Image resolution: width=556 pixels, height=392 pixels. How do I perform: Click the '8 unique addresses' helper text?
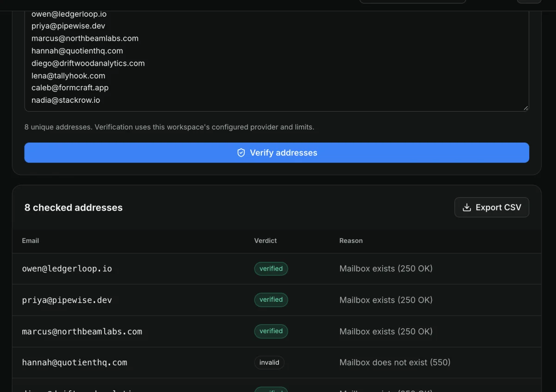tap(170, 127)
